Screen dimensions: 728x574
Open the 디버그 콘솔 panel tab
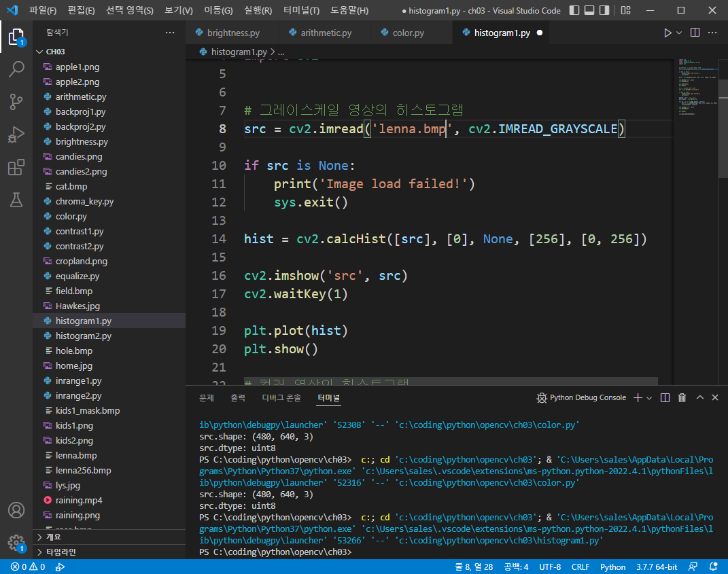(281, 398)
